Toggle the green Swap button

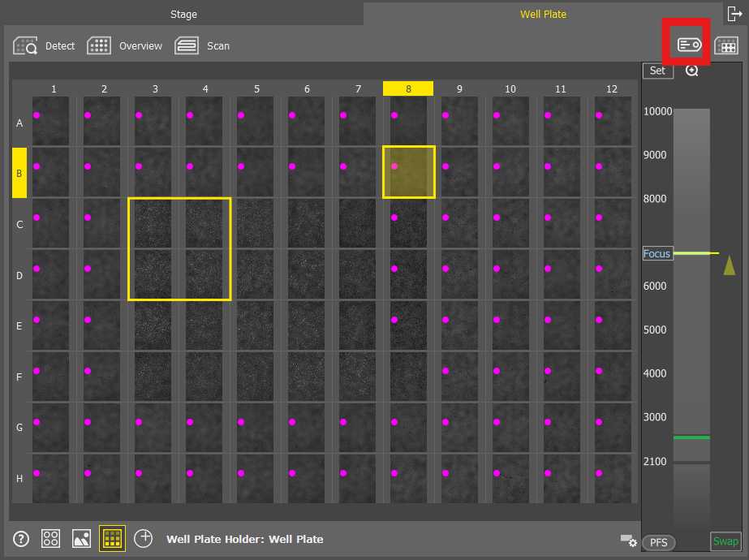(725, 541)
